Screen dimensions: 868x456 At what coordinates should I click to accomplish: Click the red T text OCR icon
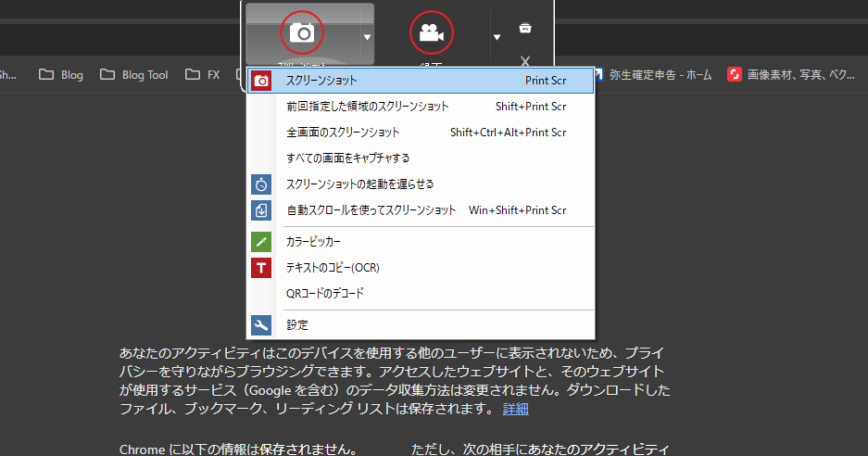262,268
